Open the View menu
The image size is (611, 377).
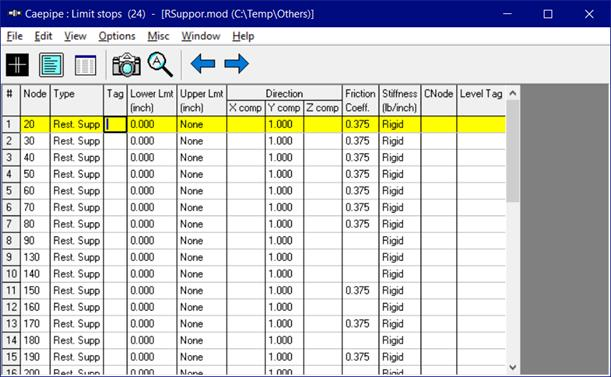pyautogui.click(x=75, y=36)
